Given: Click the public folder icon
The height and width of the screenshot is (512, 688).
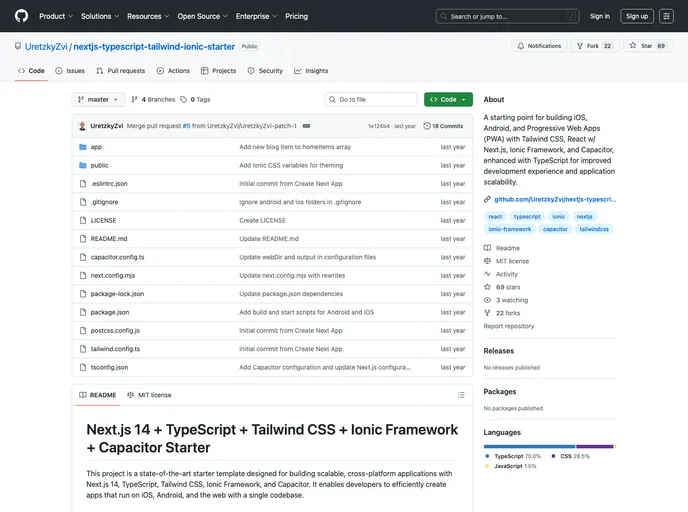Looking at the screenshot, I should tap(82, 165).
